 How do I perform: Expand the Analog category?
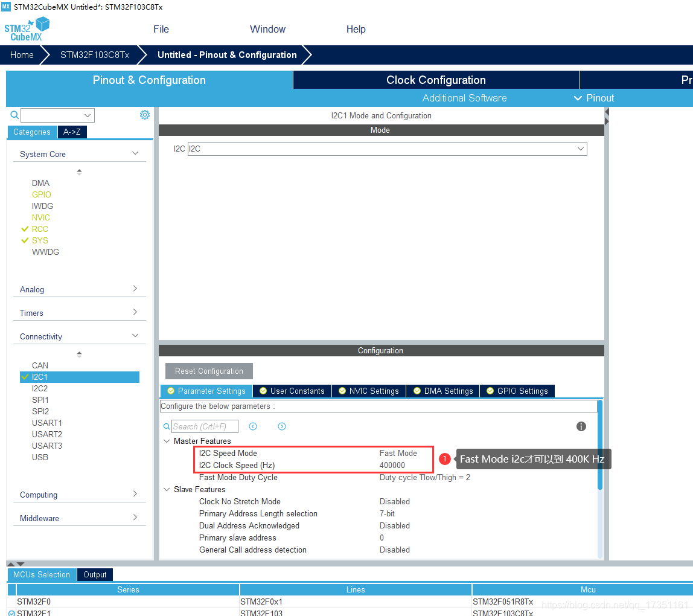point(80,289)
